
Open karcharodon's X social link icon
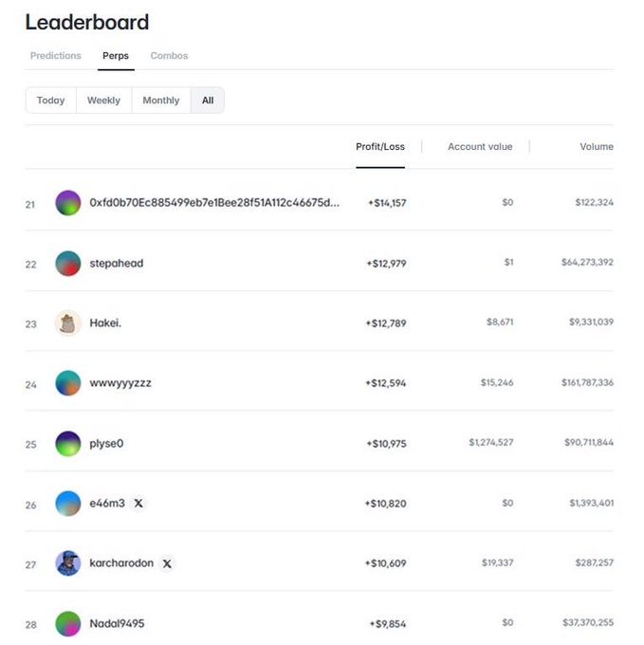(x=167, y=563)
